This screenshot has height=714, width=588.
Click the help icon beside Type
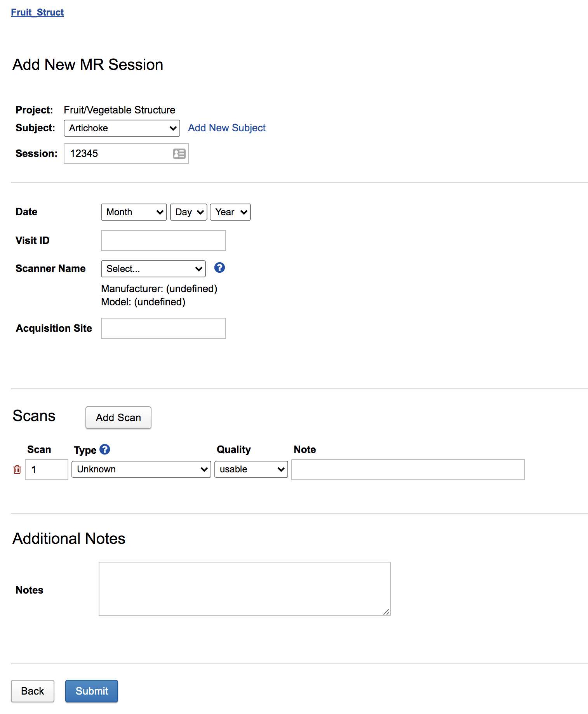pos(105,449)
